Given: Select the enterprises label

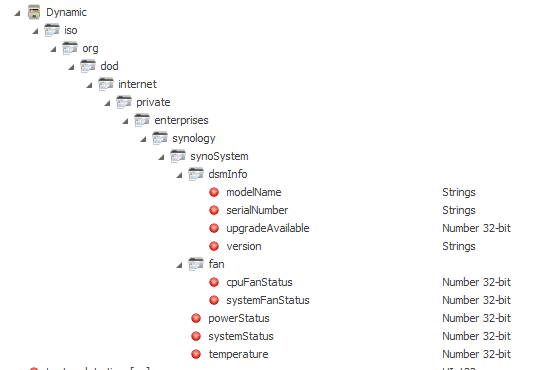Looking at the screenshot, I should [x=181, y=120].
